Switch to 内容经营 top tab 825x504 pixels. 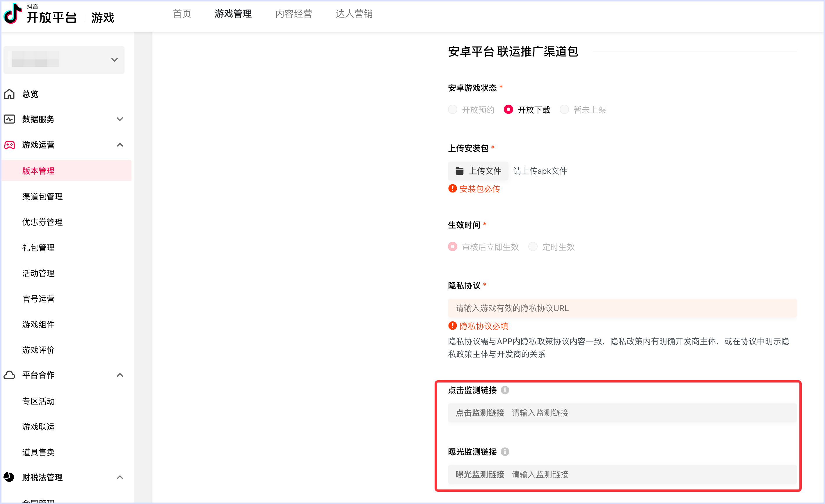click(x=294, y=14)
